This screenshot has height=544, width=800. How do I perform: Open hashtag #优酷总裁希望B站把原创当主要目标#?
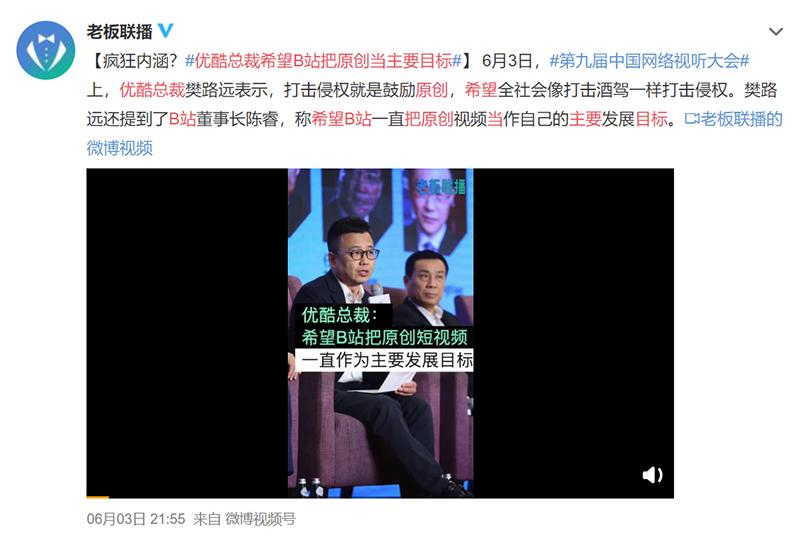click(x=323, y=61)
